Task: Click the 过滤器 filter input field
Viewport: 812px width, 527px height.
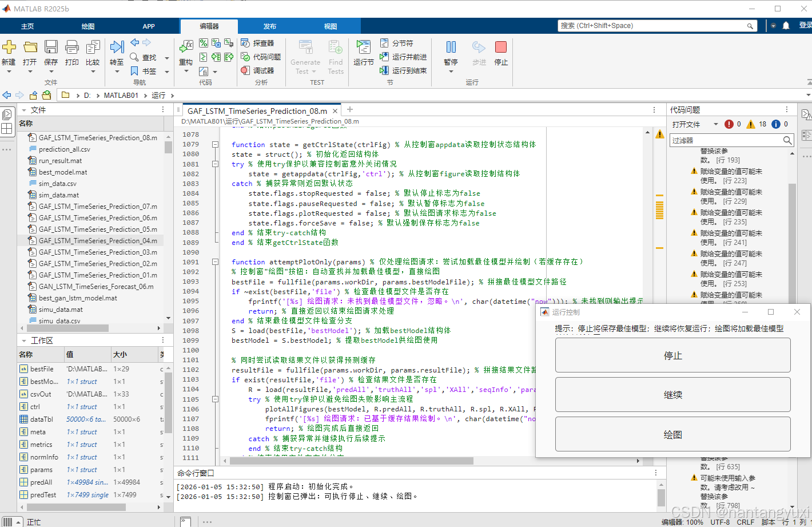Action: pyautogui.click(x=725, y=140)
